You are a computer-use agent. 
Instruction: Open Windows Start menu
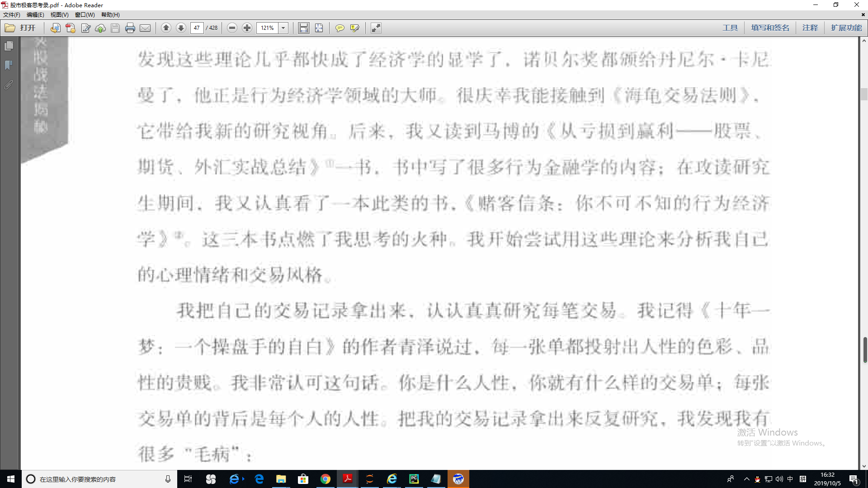pos(11,479)
